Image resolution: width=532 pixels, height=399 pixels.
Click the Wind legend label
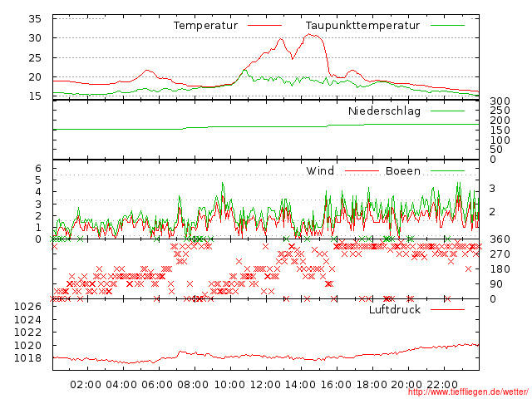tap(320, 171)
